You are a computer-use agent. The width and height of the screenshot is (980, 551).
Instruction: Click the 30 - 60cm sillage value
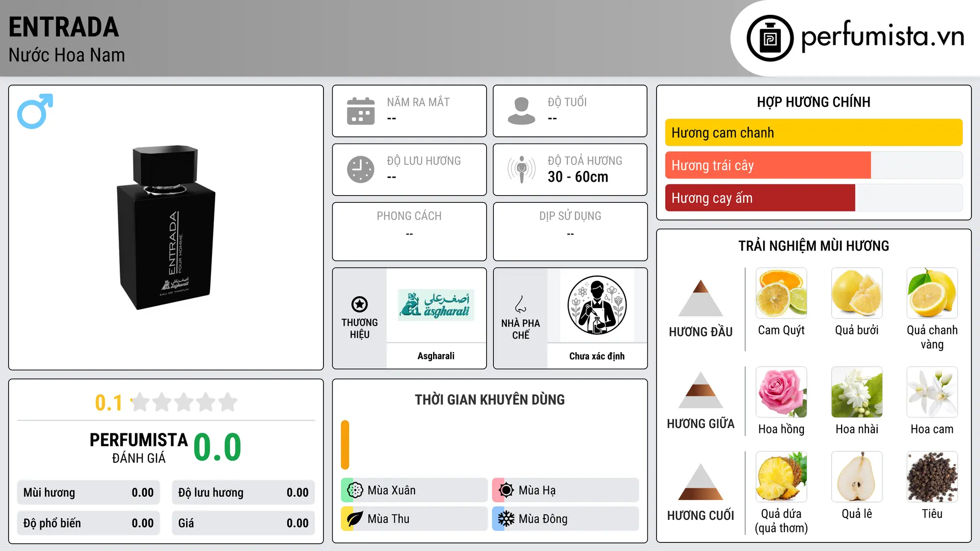pos(578,177)
